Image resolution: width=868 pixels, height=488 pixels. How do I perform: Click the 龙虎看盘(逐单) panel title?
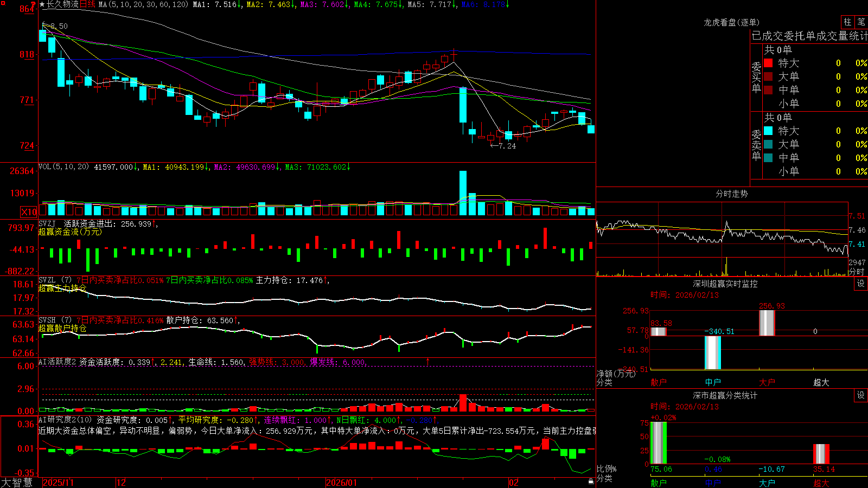731,22
